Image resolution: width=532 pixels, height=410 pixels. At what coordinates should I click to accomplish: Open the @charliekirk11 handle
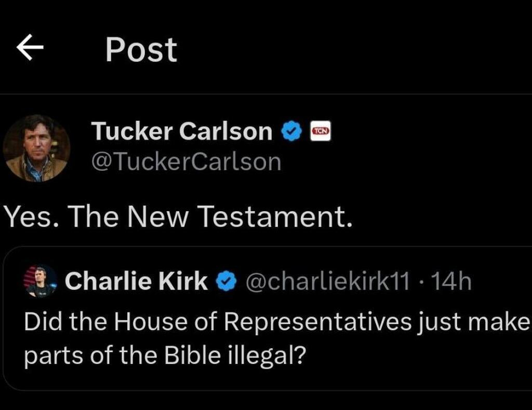pos(327,282)
